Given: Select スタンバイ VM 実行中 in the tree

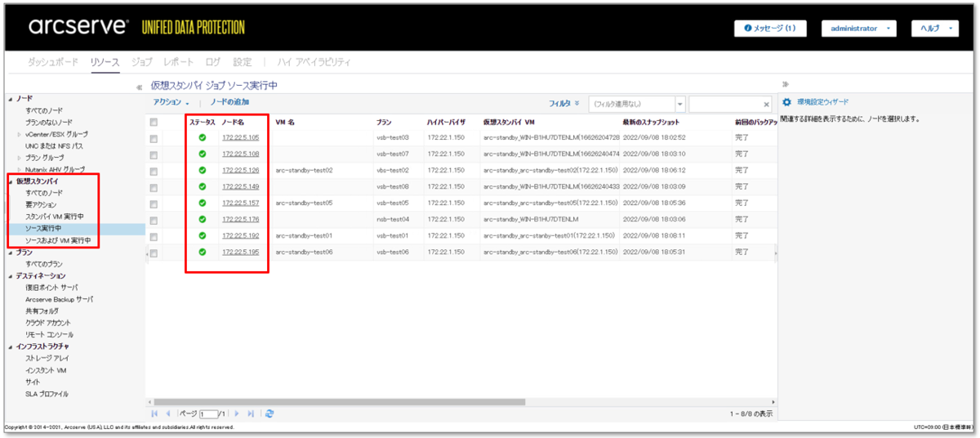Looking at the screenshot, I should coord(55,217).
